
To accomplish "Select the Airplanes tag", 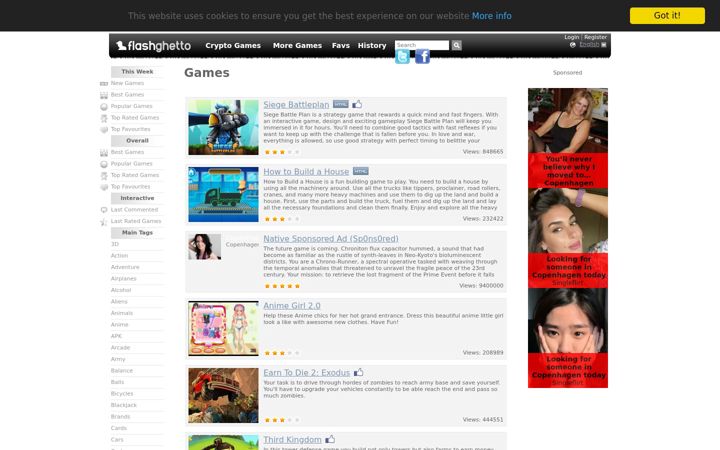I will coord(124,279).
